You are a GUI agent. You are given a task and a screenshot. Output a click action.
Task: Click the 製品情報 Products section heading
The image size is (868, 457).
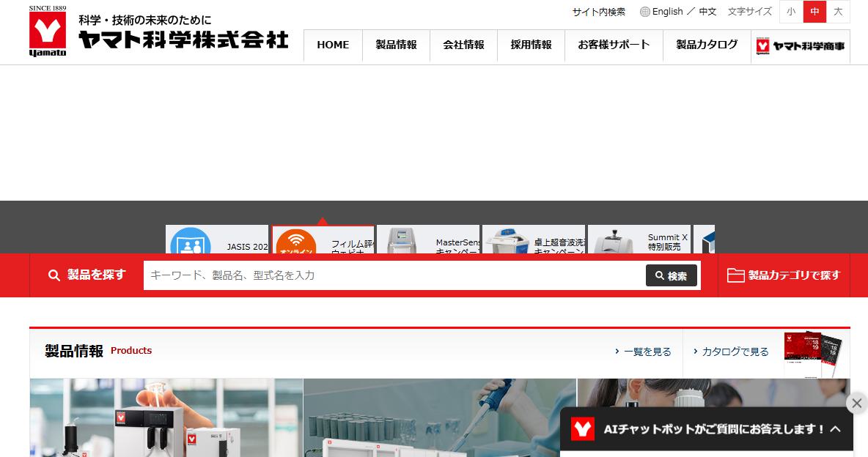pyautogui.click(x=98, y=351)
